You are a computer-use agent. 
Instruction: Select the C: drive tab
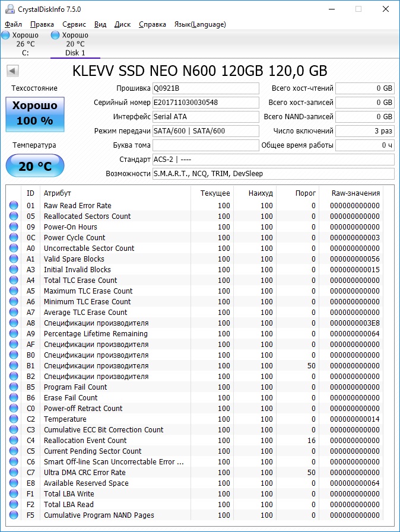pos(25,44)
